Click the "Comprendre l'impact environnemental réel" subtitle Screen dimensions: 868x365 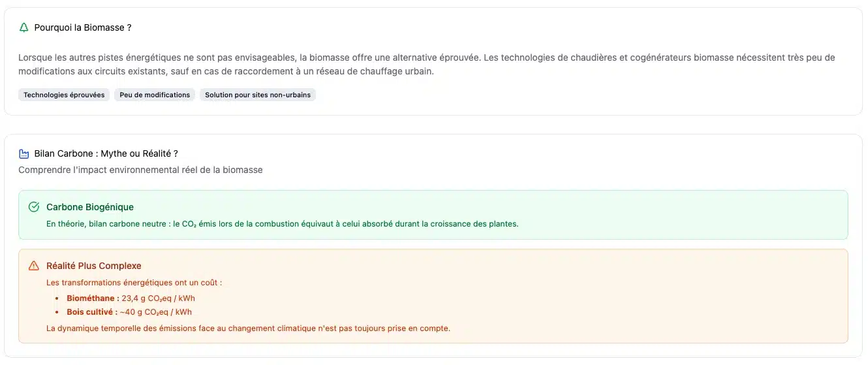[140, 170]
